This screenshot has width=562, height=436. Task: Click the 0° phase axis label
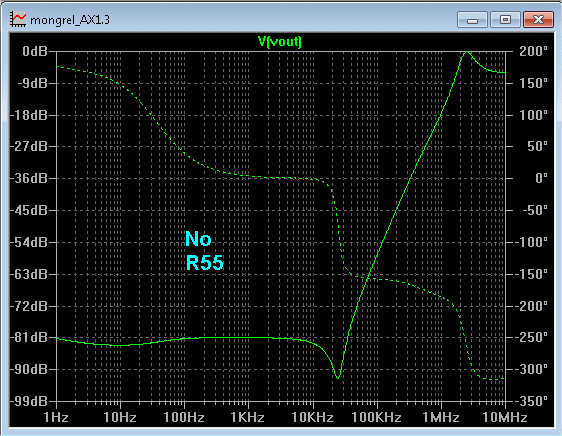coord(541,178)
